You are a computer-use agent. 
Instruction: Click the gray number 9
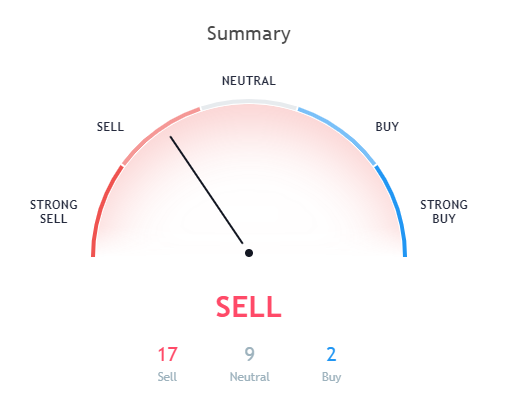tap(250, 355)
